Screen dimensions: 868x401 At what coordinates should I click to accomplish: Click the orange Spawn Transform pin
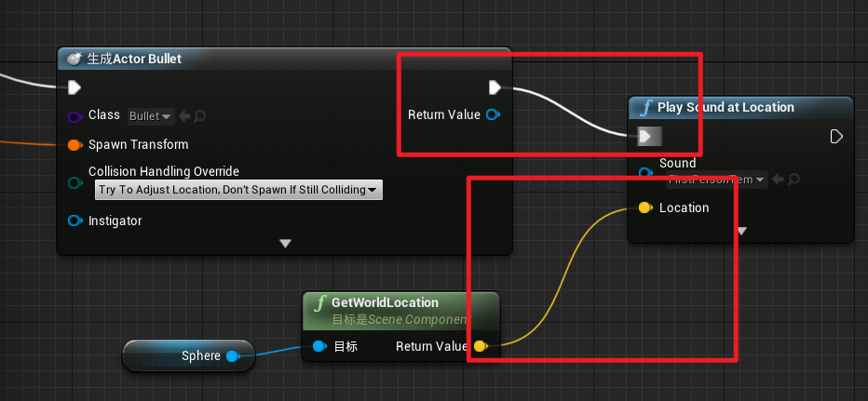75,145
